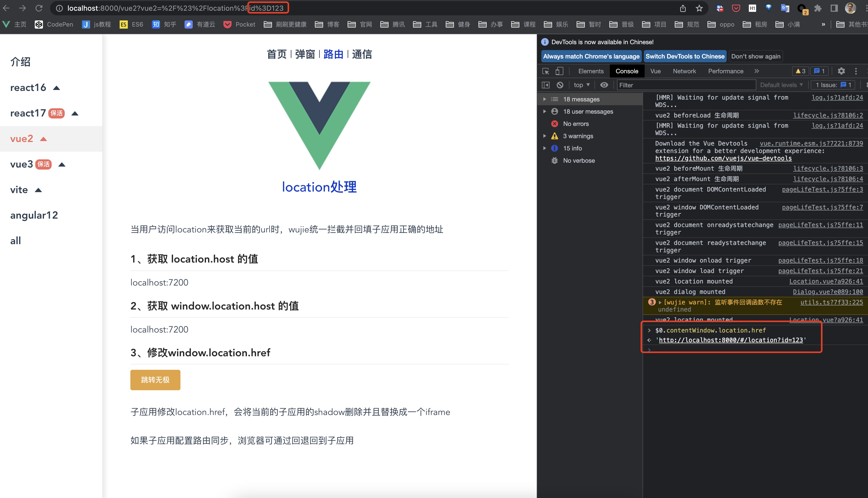Filter console to show 15 info messages
Screen dimensions: 868x498
[572, 148]
